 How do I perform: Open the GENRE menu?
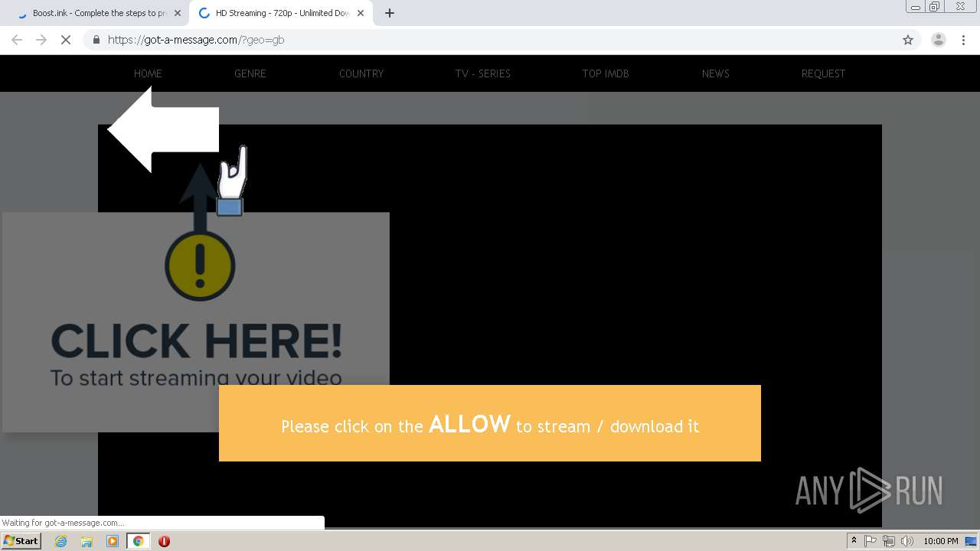(250, 73)
